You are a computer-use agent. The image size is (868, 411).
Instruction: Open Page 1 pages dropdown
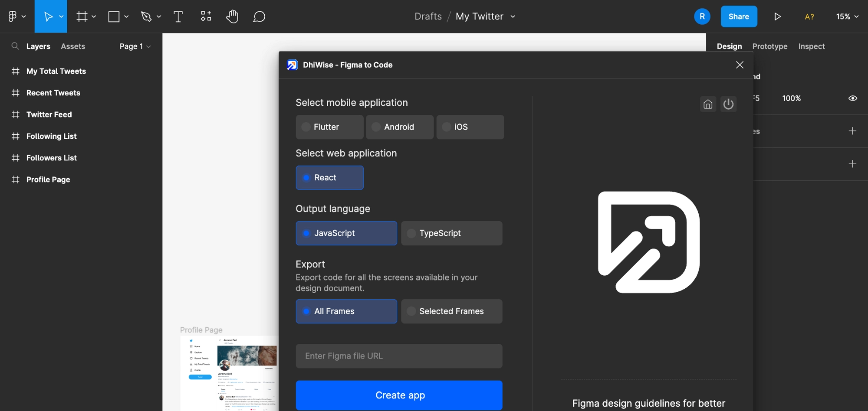(x=135, y=46)
